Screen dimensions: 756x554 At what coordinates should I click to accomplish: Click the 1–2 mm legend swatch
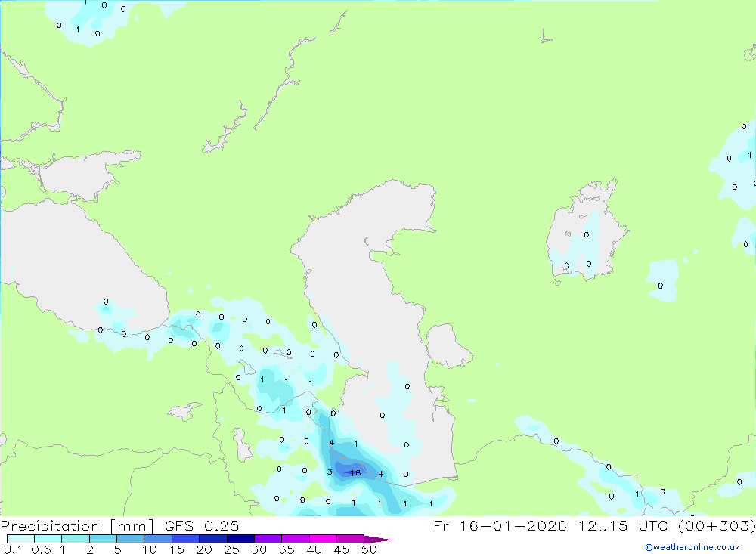click(76, 539)
